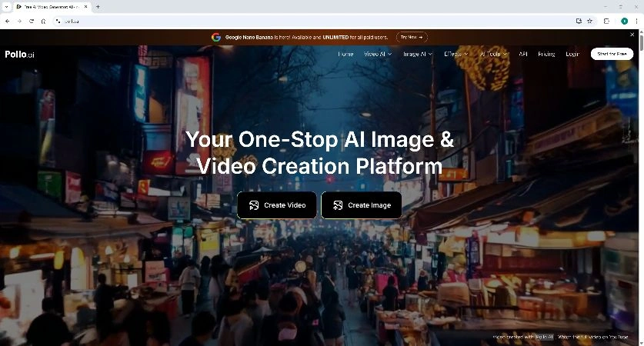Expand the AI Tools dropdown menu

pos(494,55)
